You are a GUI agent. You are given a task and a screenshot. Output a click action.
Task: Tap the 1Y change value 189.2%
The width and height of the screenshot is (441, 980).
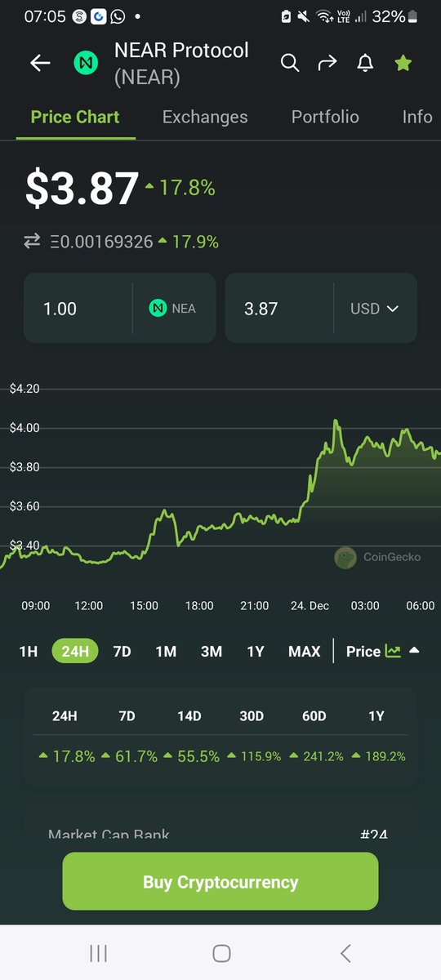tap(378, 756)
